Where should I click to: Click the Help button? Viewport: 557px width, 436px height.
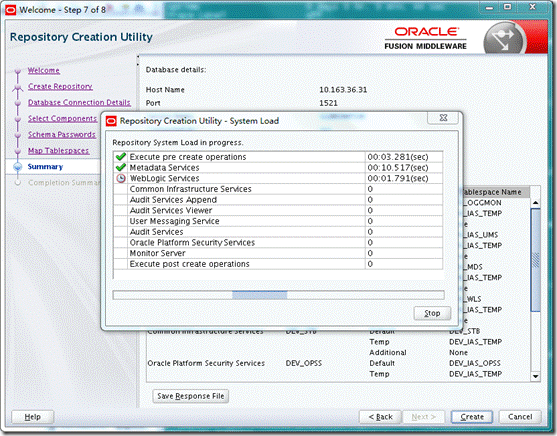point(32,417)
